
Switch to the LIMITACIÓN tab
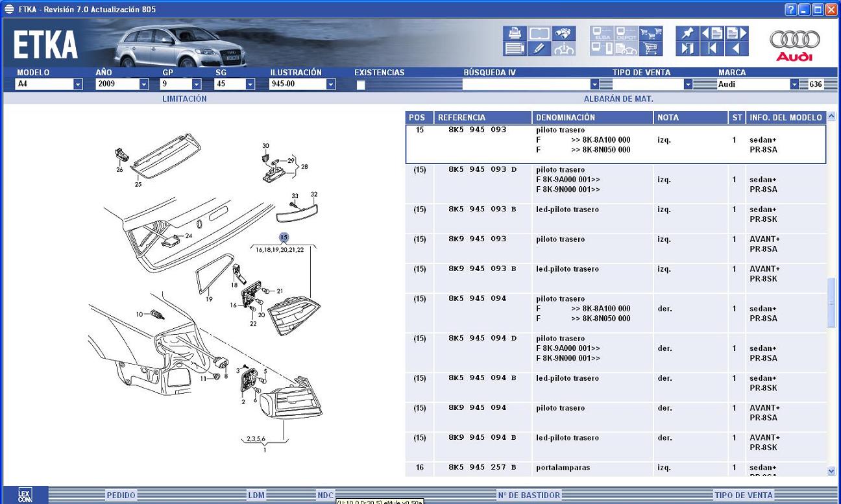pos(184,99)
